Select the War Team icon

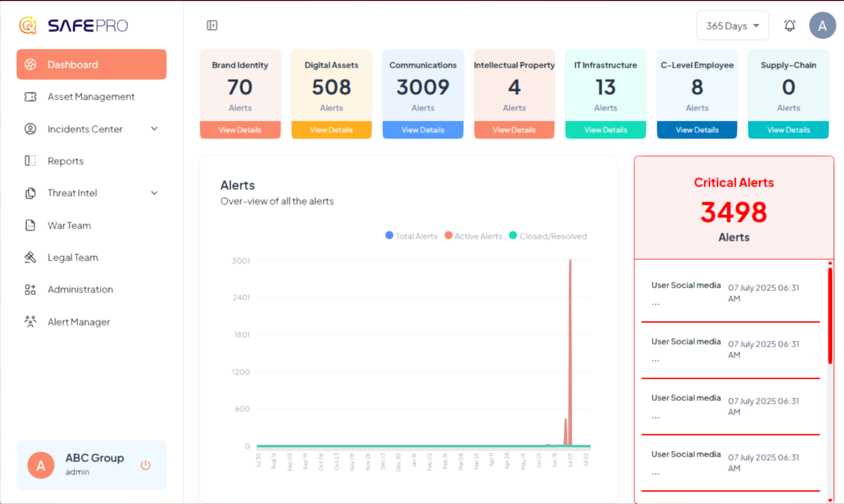coord(30,225)
